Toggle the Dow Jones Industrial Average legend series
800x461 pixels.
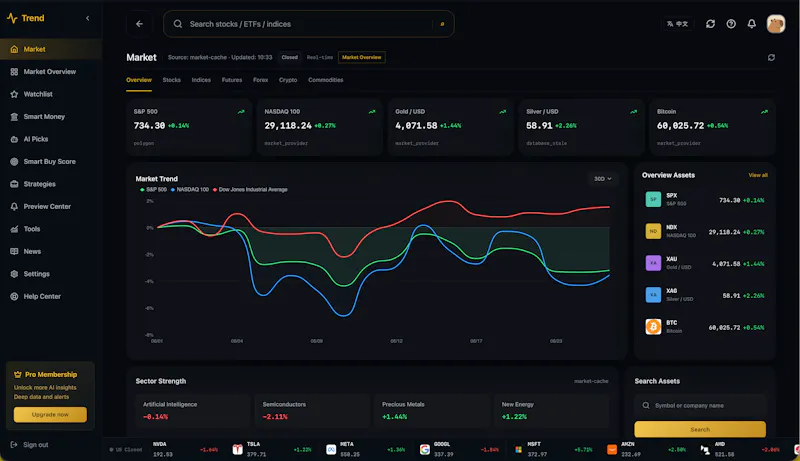click(x=250, y=190)
